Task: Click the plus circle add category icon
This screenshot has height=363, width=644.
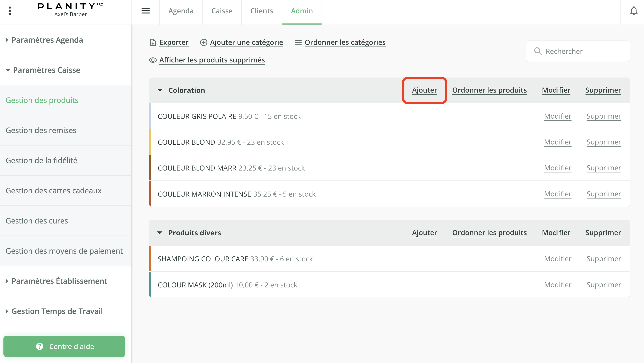Action: click(203, 43)
